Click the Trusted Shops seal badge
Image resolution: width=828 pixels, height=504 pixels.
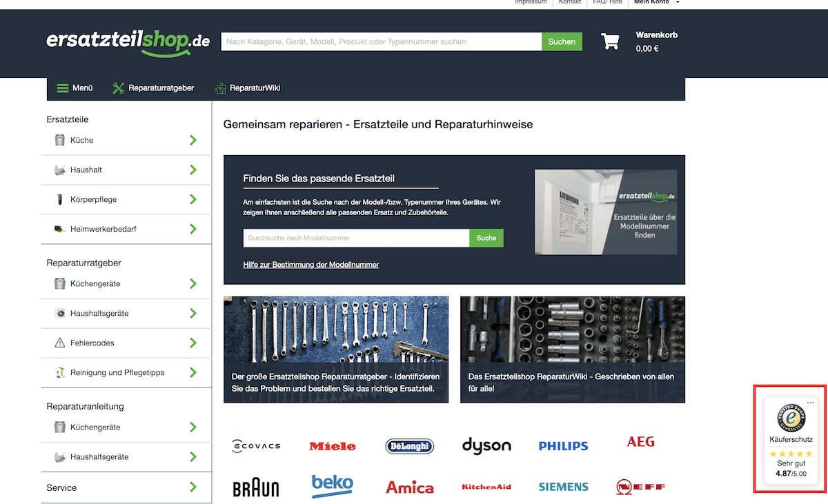[791, 418]
